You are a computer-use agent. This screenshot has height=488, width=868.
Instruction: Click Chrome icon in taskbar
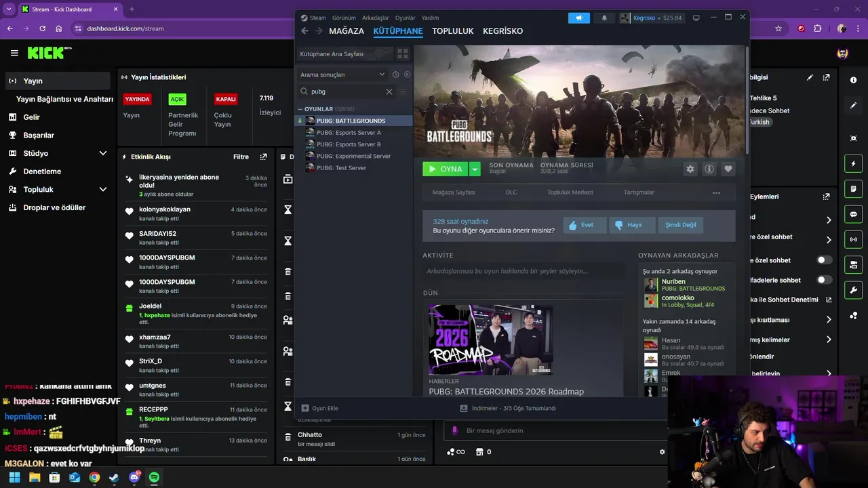(94, 477)
